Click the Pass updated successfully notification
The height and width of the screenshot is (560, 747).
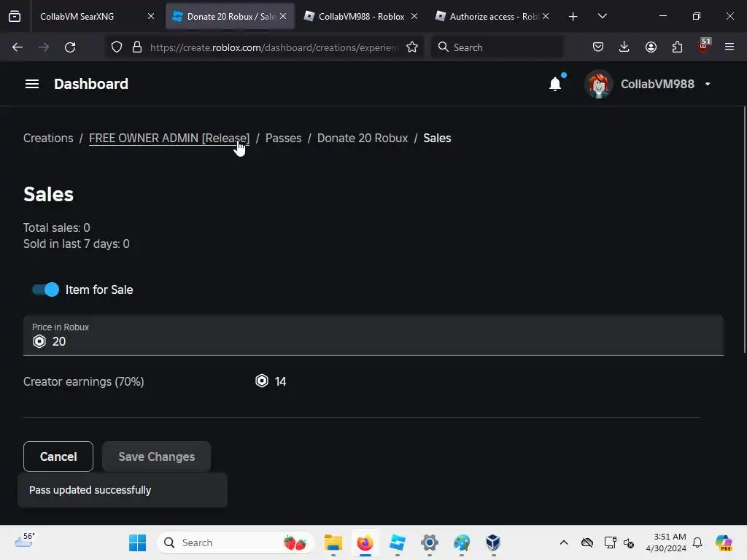pyautogui.click(x=123, y=490)
